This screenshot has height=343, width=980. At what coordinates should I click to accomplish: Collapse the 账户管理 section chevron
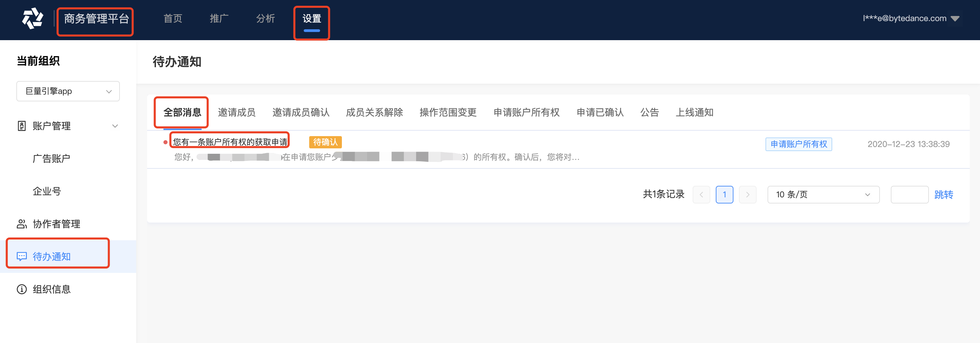(115, 126)
